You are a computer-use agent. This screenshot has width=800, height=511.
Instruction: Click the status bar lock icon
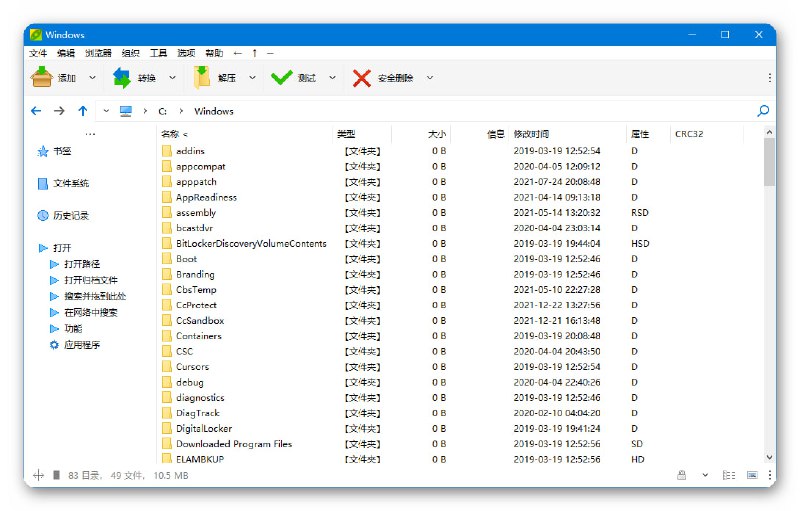point(682,475)
